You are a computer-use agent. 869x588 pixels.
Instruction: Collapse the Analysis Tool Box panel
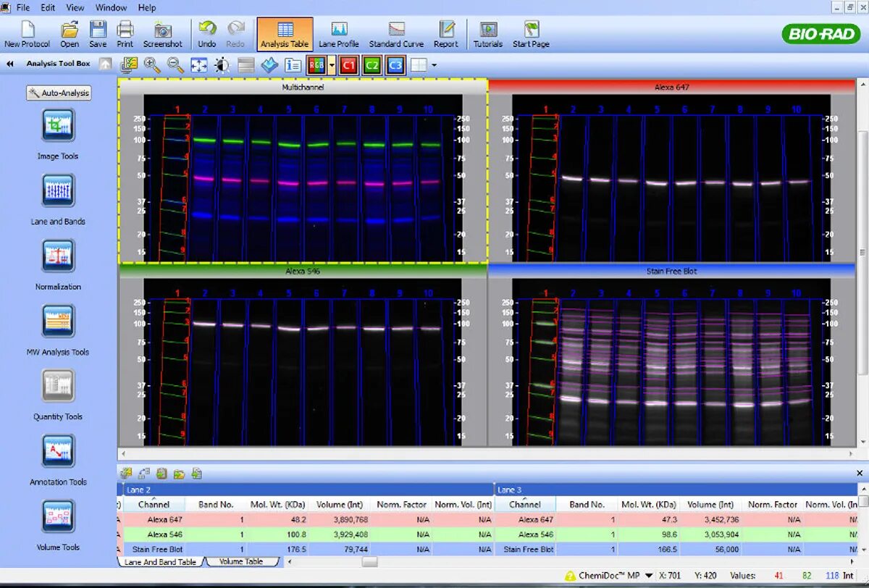10,64
